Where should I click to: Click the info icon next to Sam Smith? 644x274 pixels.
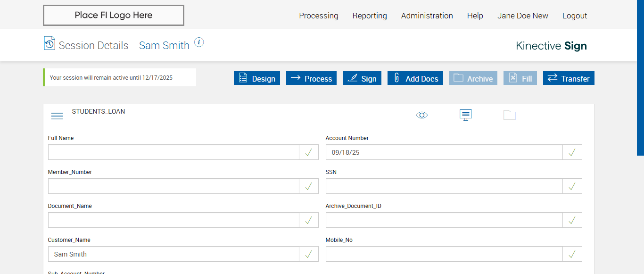pyautogui.click(x=199, y=42)
